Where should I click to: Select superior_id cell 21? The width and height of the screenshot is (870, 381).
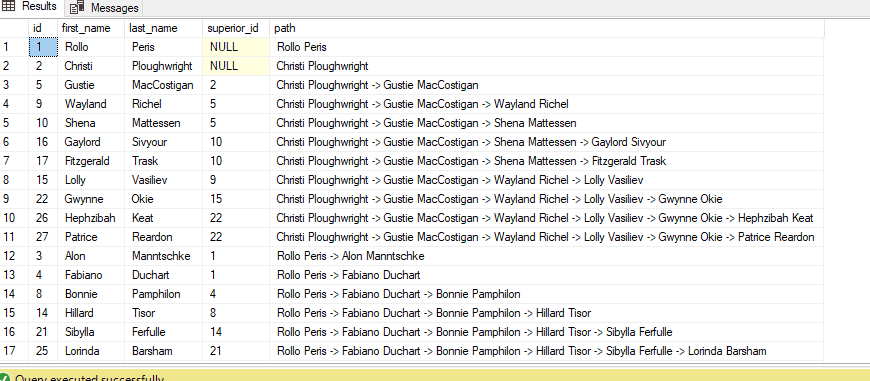pos(236,351)
